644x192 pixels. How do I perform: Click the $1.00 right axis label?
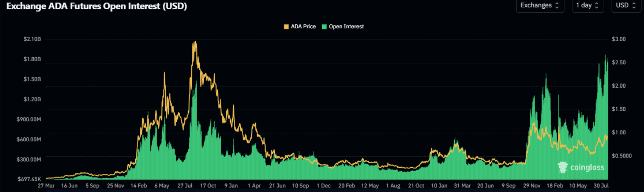click(619, 133)
